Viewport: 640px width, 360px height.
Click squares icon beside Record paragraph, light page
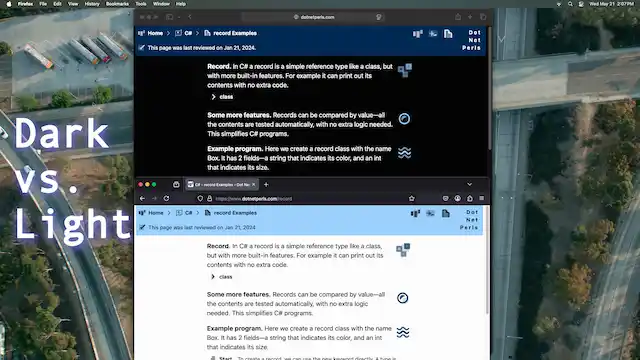pos(403,250)
